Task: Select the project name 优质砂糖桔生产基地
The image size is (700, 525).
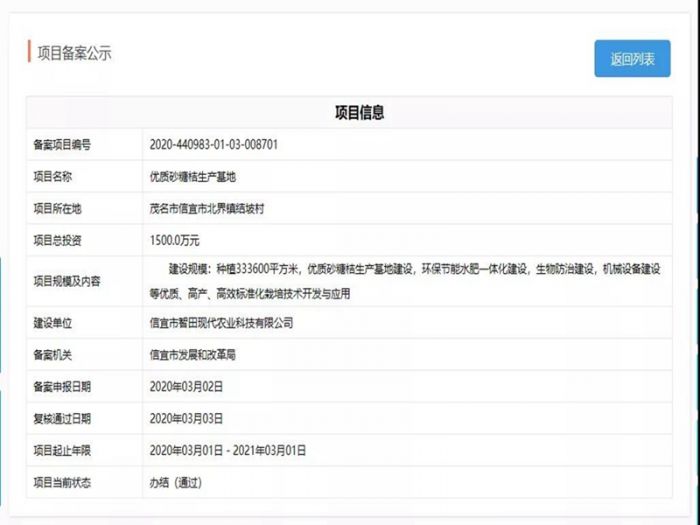Action: [x=192, y=177]
